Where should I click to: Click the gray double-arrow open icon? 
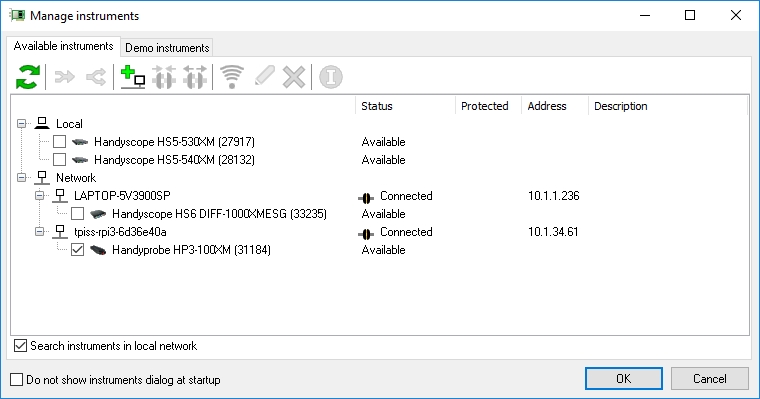point(64,77)
